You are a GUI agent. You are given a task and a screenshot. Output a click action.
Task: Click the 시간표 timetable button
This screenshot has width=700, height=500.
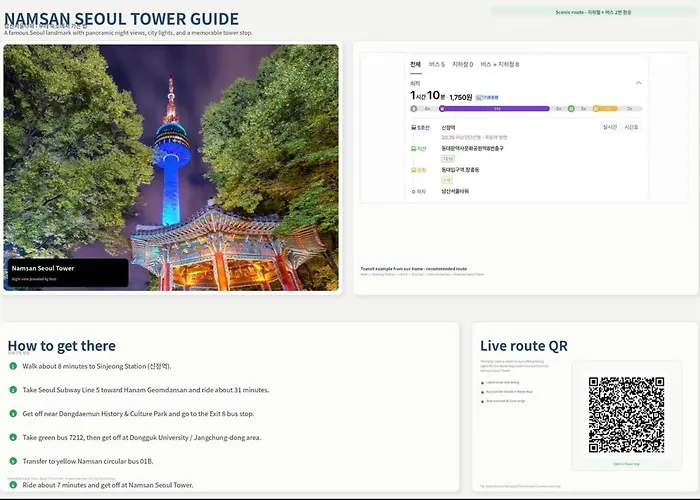point(631,127)
